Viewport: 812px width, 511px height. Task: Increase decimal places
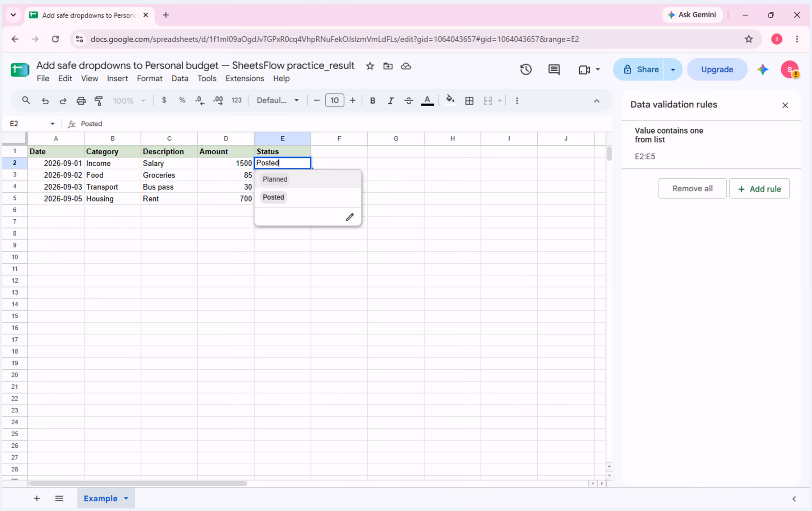pyautogui.click(x=218, y=100)
